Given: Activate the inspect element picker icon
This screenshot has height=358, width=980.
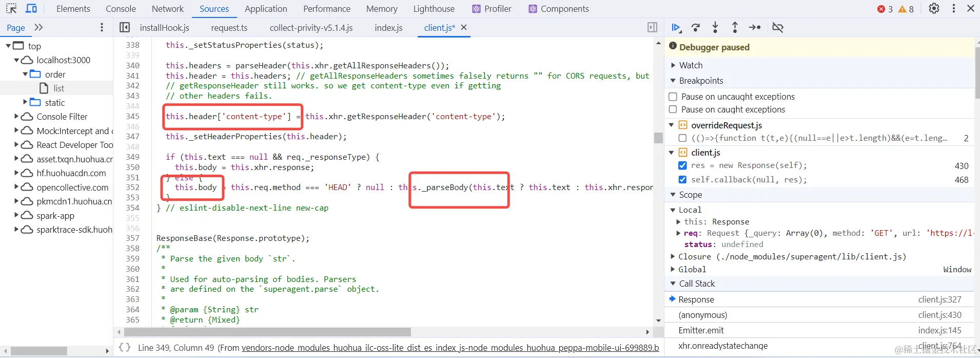Looking at the screenshot, I should [11, 9].
